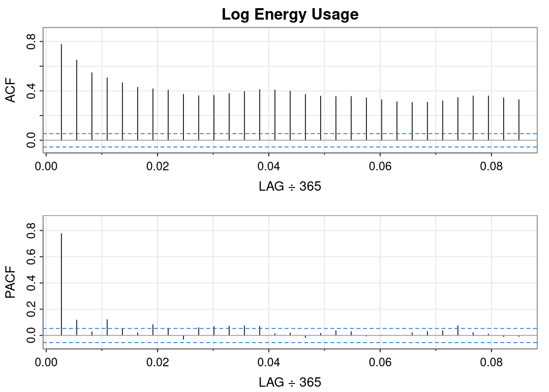
Task: Click the 0.02 x-axis tick of ACF plot
Action: coord(157,167)
